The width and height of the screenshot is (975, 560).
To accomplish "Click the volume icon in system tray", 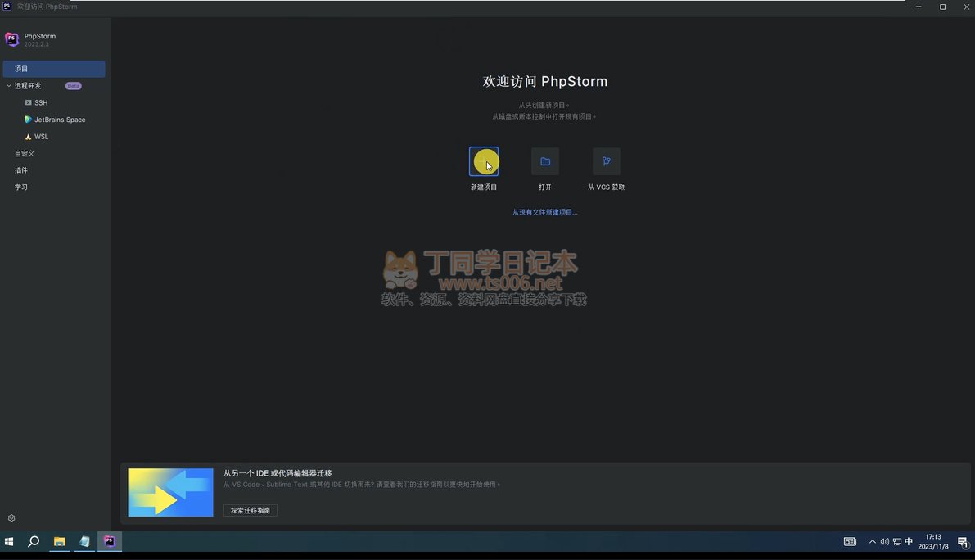I will tap(884, 542).
